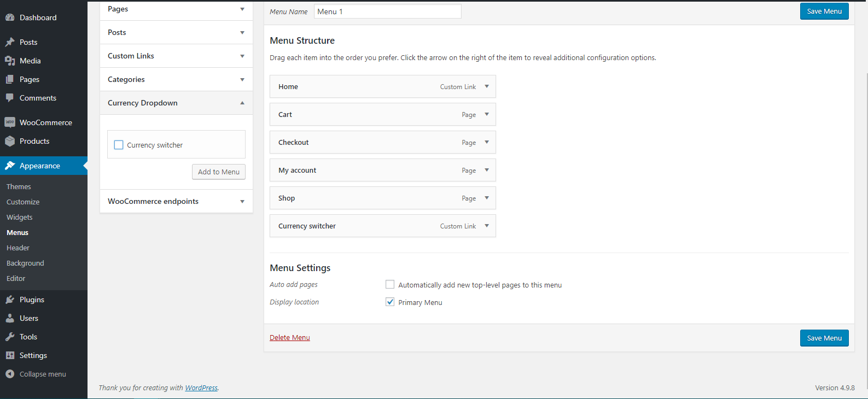
Task: Open the Background submenu item
Action: 25,263
